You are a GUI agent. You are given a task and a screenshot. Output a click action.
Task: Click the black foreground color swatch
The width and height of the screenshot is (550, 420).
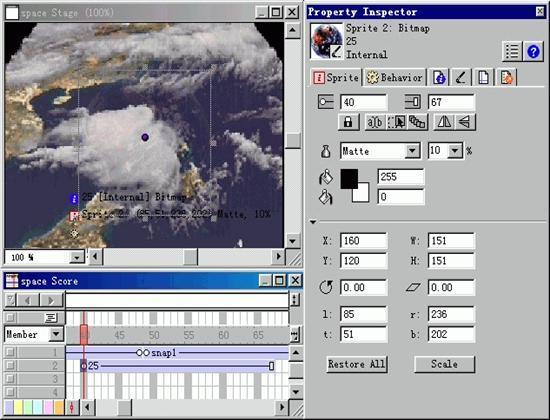coord(349,179)
